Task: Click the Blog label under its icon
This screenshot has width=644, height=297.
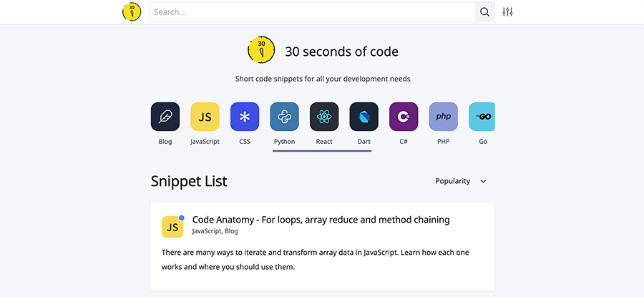Action: (165, 141)
